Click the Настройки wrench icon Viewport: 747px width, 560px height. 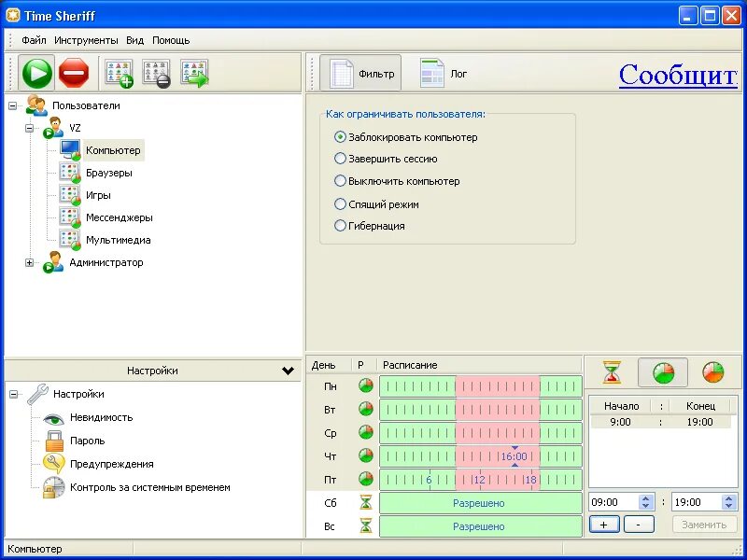tap(37, 394)
